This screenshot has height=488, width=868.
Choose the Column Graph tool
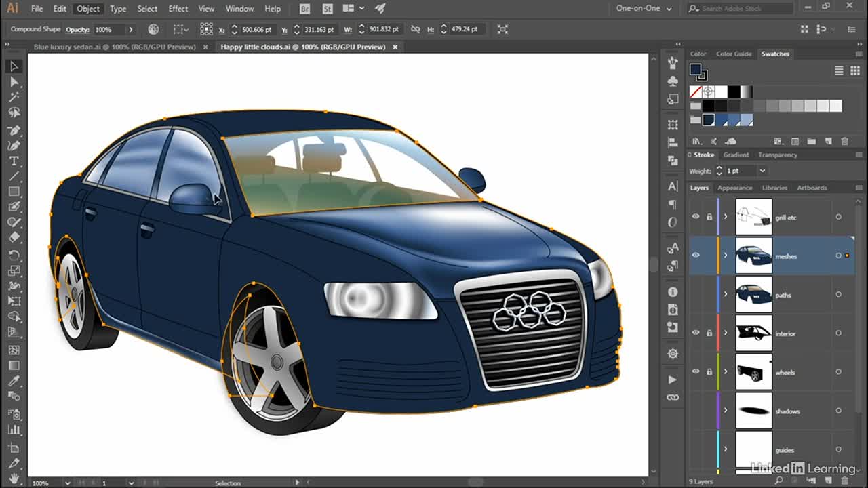pyautogui.click(x=14, y=429)
